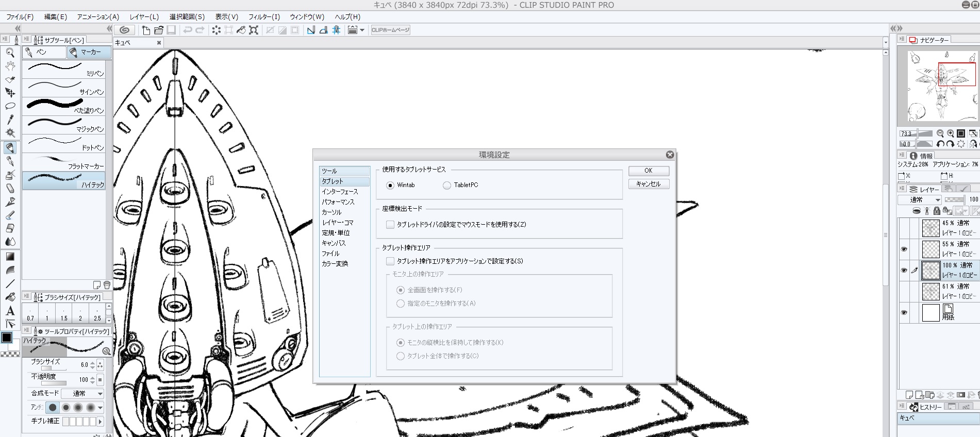
Task: Toggle visibility of 55% layer
Action: [x=904, y=249]
